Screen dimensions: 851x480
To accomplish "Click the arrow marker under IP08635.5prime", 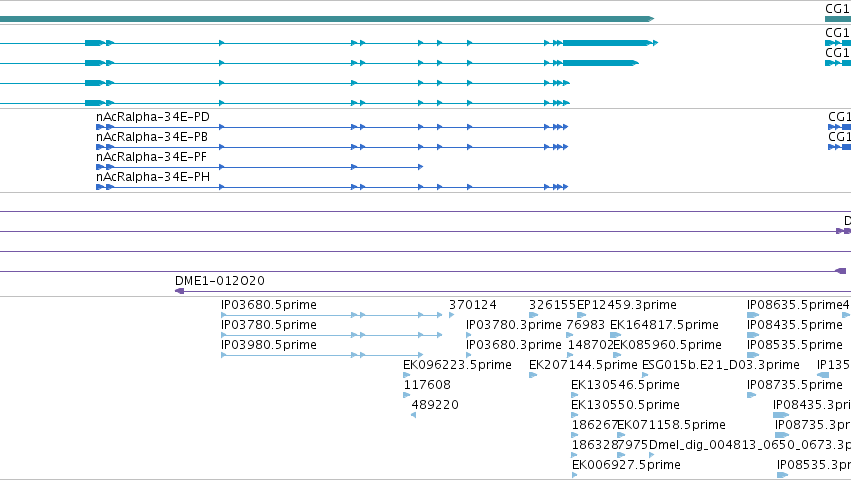I will click(753, 315).
